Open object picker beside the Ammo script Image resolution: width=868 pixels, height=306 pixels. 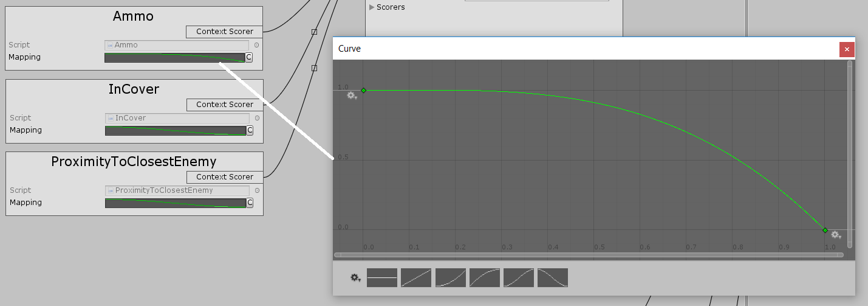(256, 45)
